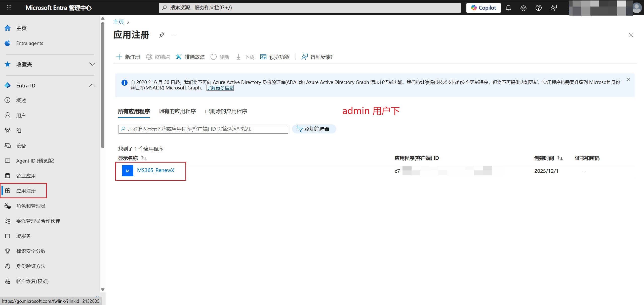
Task: Click the search resources box
Action: click(x=310, y=8)
